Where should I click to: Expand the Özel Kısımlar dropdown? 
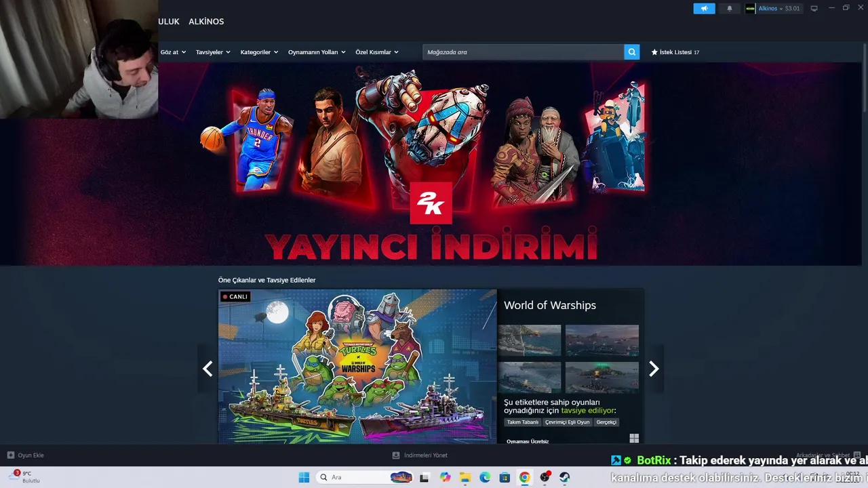point(377,52)
